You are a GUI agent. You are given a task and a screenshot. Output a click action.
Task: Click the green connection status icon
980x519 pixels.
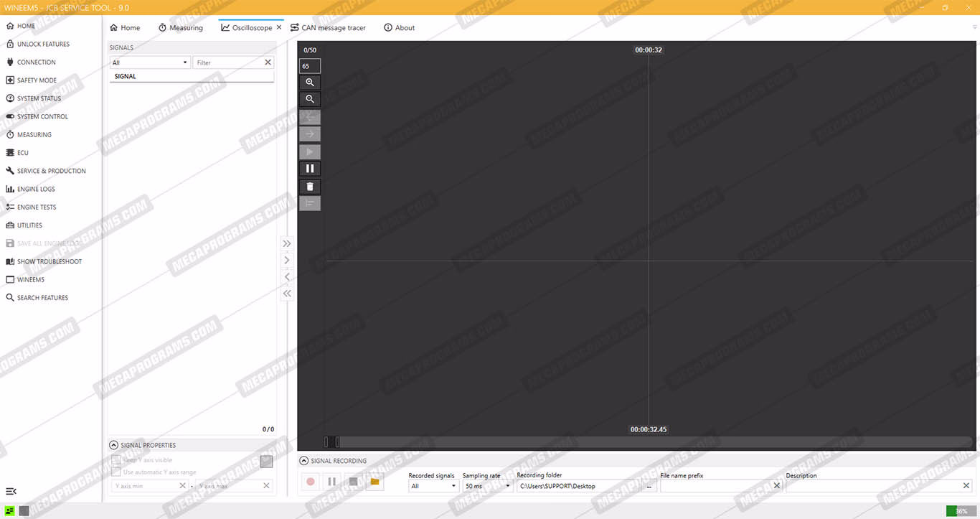[10, 511]
